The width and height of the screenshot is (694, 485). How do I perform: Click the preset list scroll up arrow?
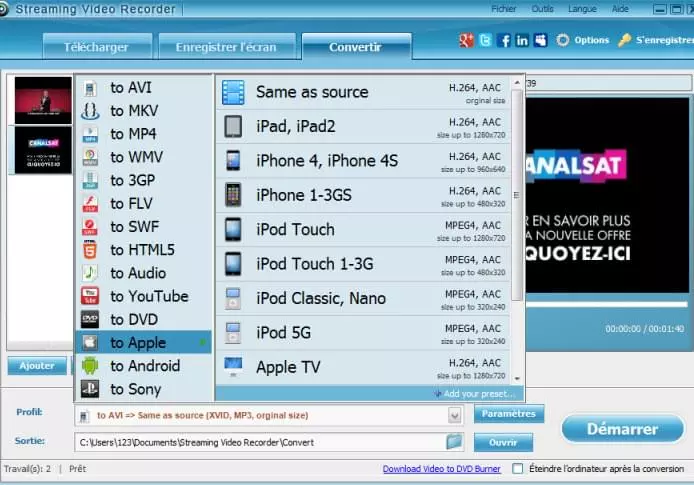517,83
